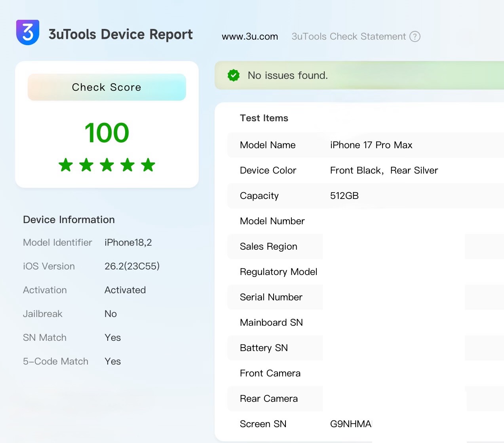504x443 pixels.
Task: Click the green verified checkmark icon
Action: tap(234, 75)
